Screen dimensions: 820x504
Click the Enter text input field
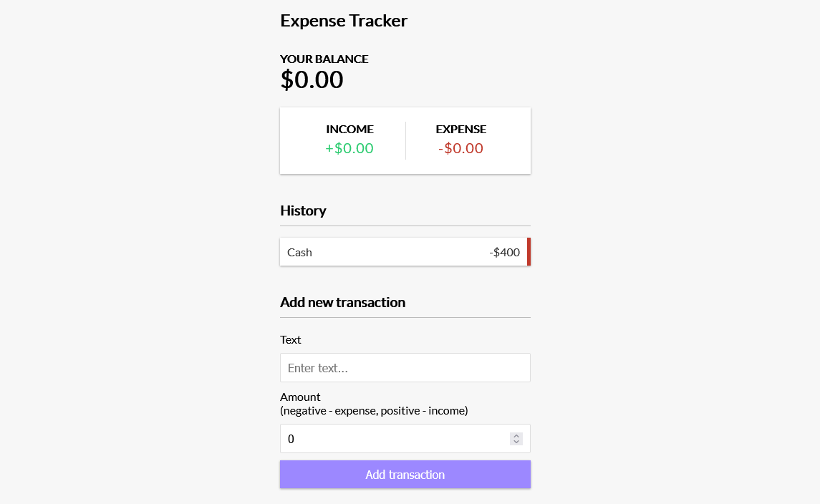tap(405, 367)
